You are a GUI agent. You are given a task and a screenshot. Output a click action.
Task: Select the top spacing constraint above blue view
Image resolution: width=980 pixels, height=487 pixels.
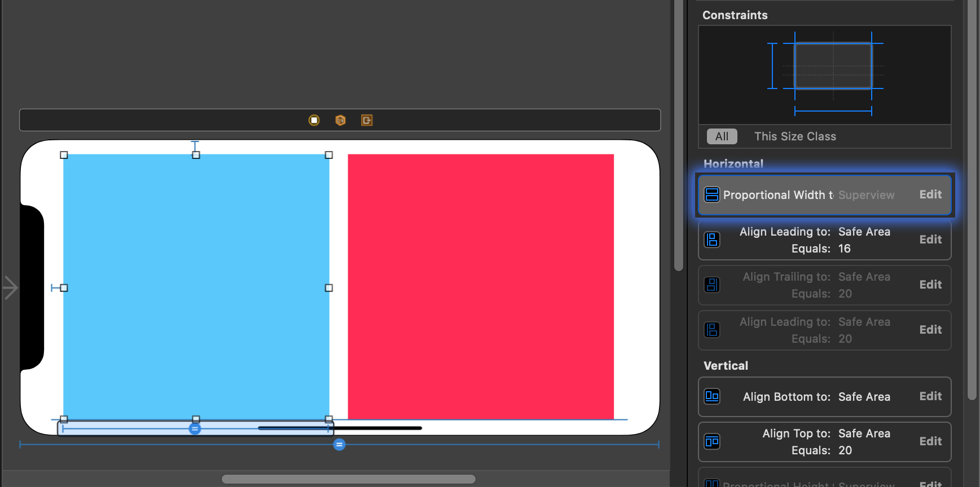pos(195,146)
